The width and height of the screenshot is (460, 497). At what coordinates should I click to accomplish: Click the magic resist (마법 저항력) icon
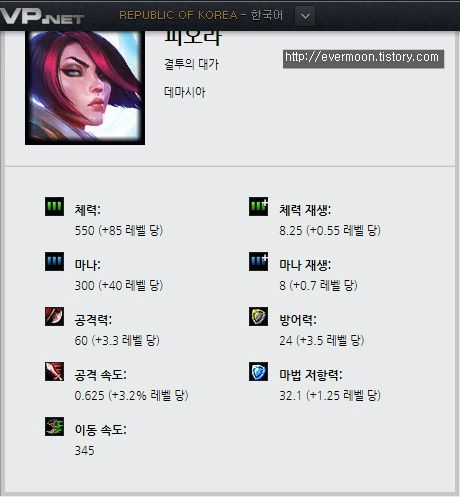pyautogui.click(x=258, y=371)
